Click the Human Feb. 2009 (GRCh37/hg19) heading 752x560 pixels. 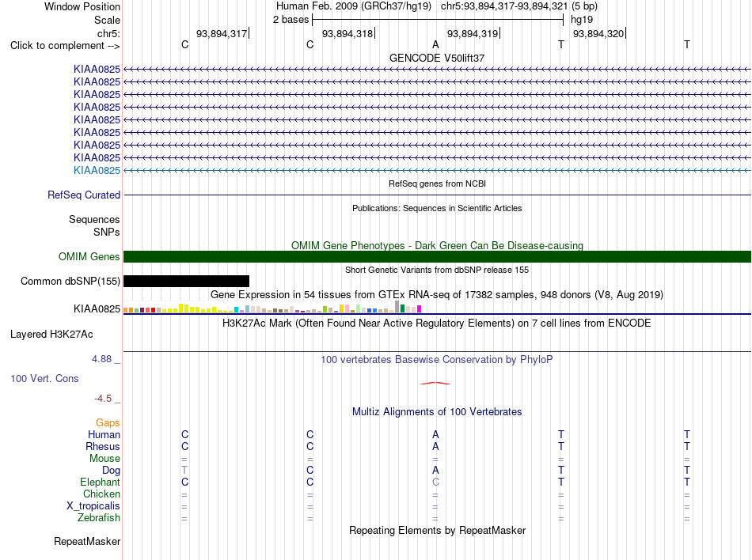(354, 6)
